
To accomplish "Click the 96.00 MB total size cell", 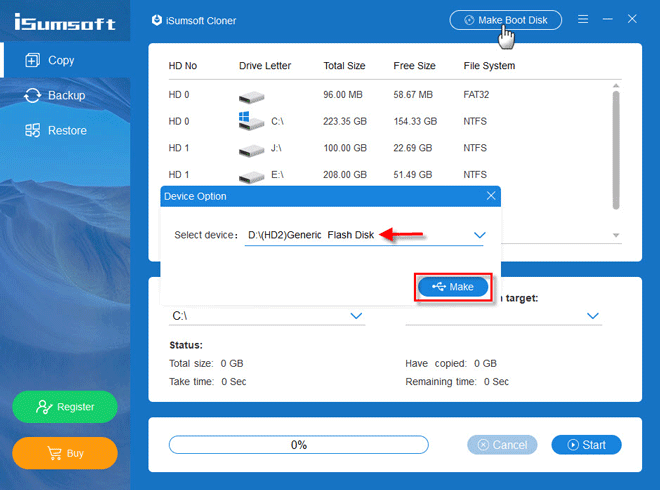I will click(343, 95).
